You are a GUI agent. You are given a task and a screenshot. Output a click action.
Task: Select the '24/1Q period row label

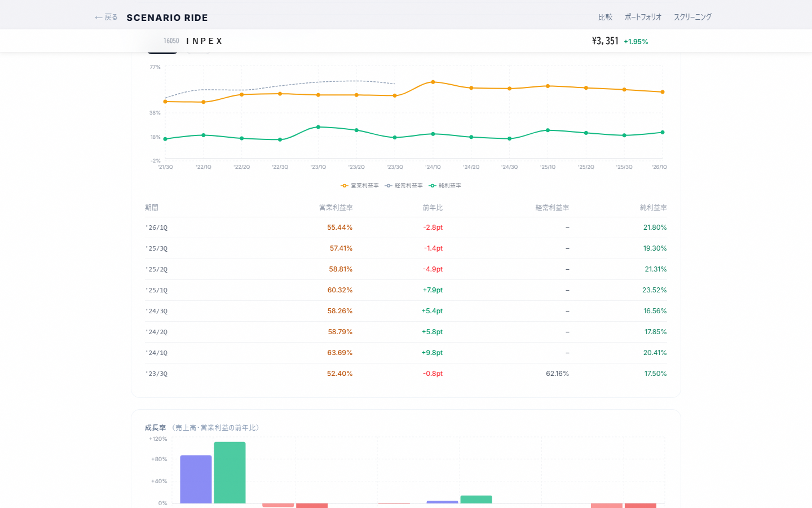coord(157,353)
